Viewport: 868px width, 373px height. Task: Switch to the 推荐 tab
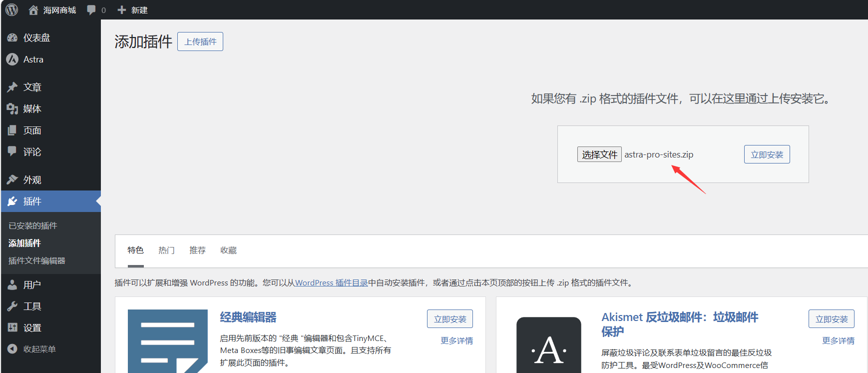pyautogui.click(x=197, y=250)
